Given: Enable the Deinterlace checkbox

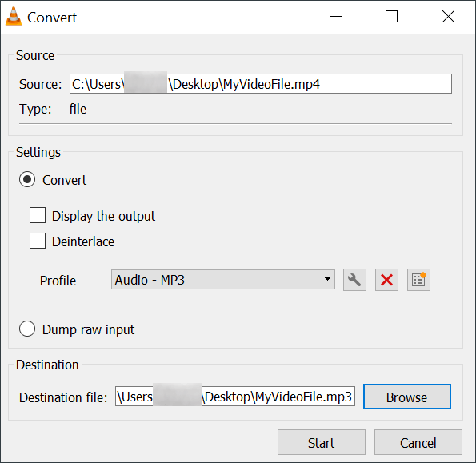Looking at the screenshot, I should [38, 241].
